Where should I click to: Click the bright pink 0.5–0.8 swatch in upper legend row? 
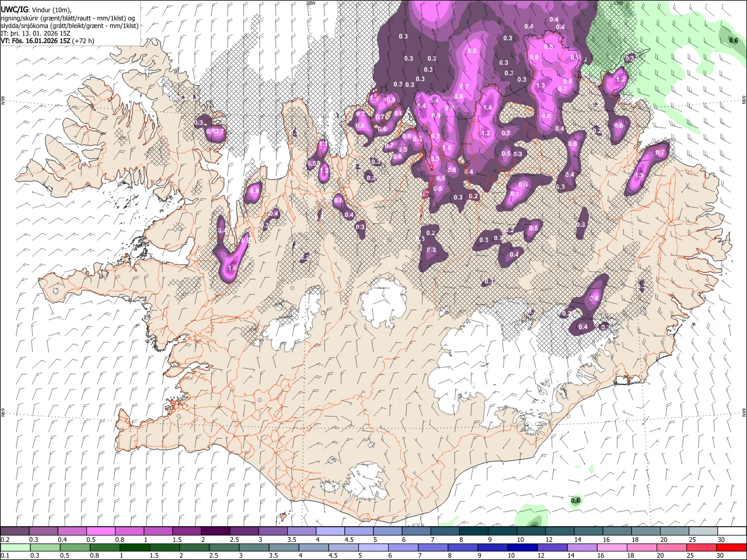(100, 531)
